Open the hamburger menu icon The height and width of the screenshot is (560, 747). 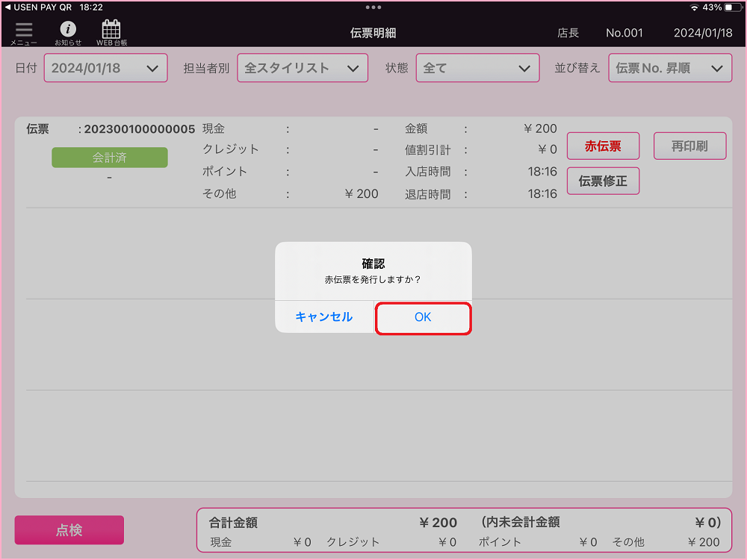(24, 31)
